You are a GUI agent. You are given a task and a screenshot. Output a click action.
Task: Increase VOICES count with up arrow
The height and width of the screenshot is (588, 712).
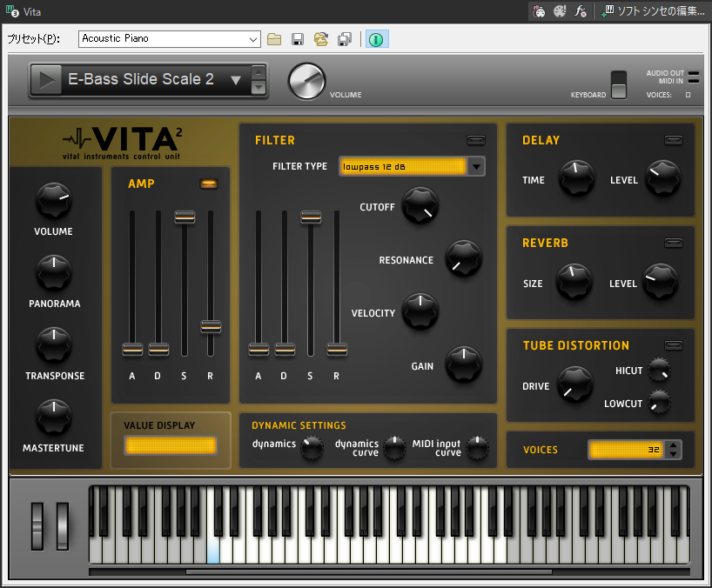673,445
